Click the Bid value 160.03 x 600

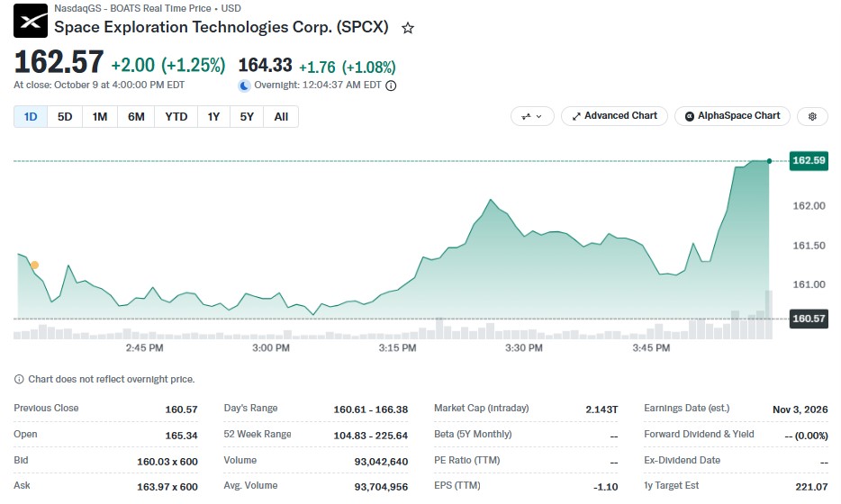tap(167, 462)
